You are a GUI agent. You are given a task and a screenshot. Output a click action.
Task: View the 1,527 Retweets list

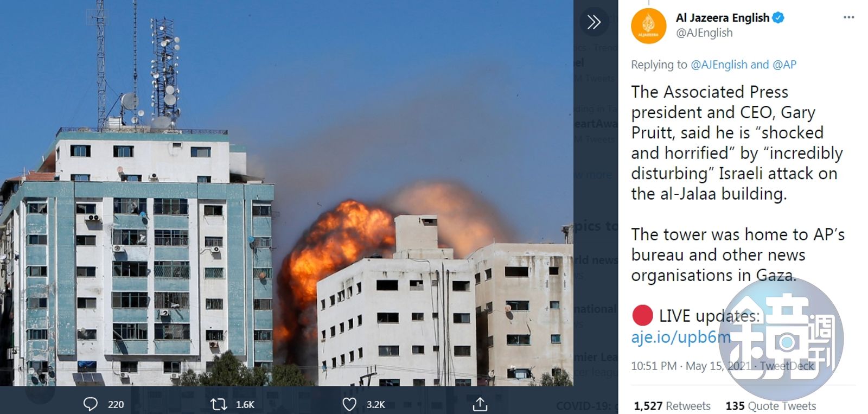click(x=672, y=406)
